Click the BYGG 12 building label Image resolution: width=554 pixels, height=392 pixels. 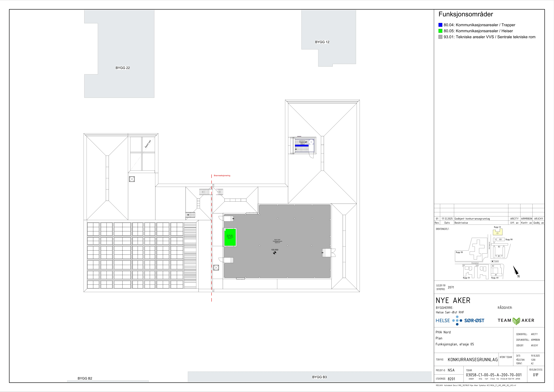(322, 42)
